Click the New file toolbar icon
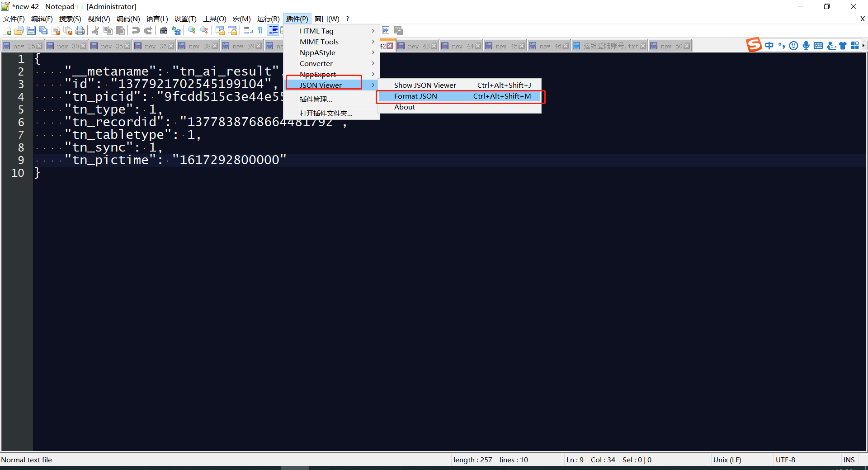Viewport: 868px width, 470px height. (x=7, y=30)
